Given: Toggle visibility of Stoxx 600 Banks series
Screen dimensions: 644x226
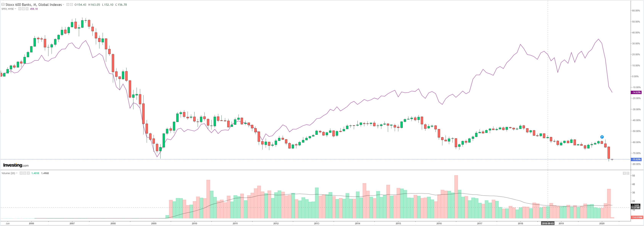Looking at the screenshot, I should pyautogui.click(x=68, y=5).
